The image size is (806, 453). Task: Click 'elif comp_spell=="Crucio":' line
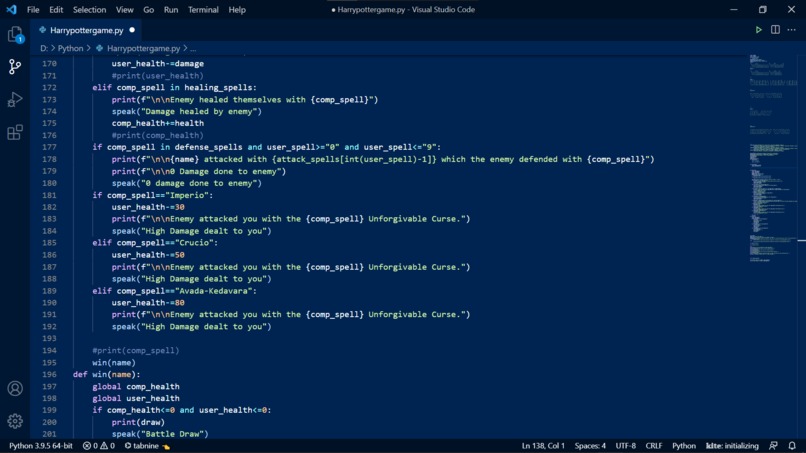(x=155, y=243)
